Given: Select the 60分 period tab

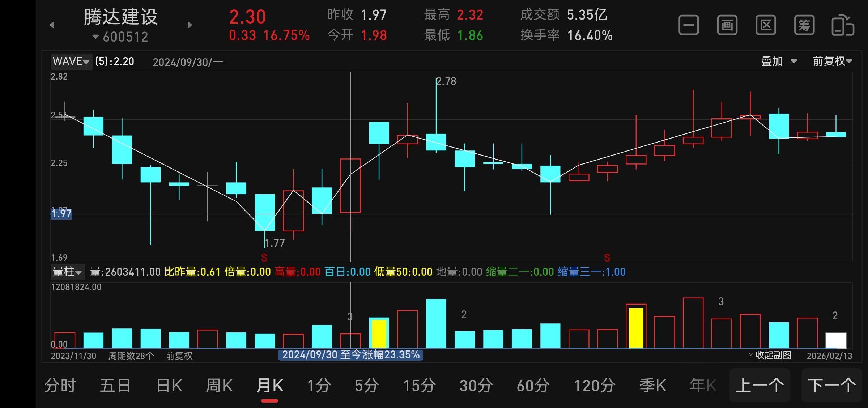Looking at the screenshot, I should pyautogui.click(x=533, y=386).
